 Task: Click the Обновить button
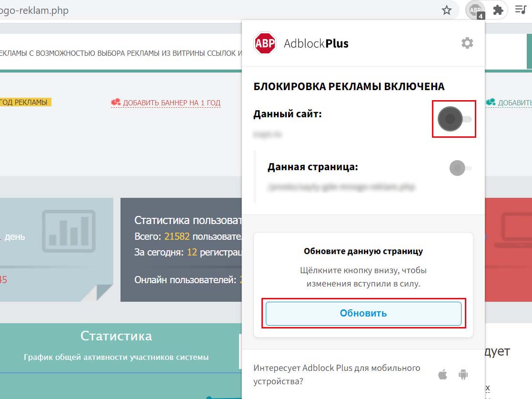point(363,313)
